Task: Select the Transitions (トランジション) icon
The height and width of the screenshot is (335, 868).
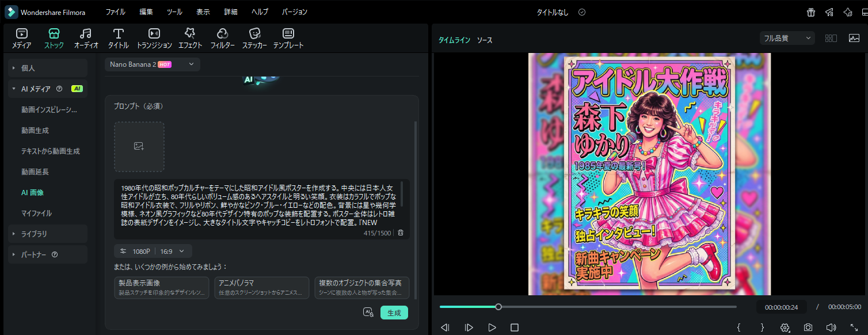Action: pos(154,38)
